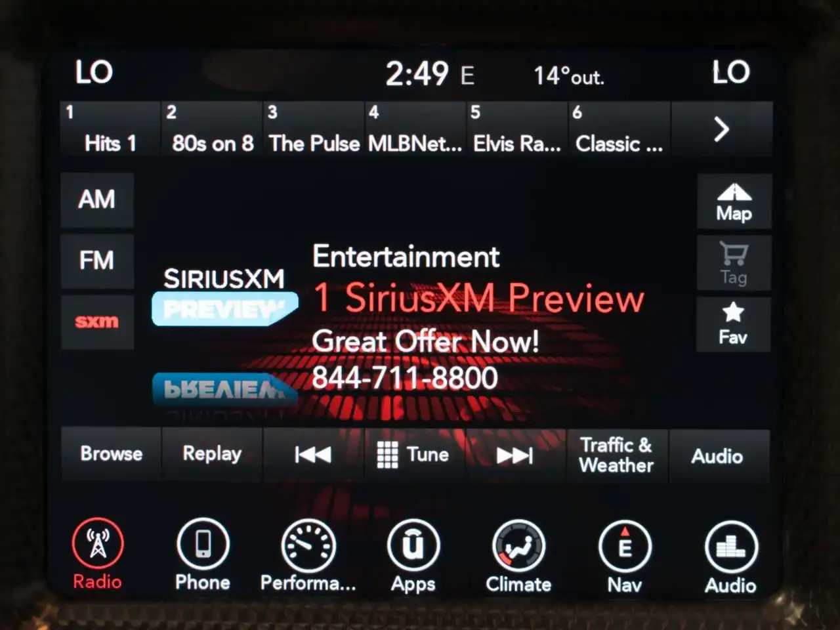Select preset 6 Classic ...
The height and width of the screenshot is (630, 840).
click(619, 129)
